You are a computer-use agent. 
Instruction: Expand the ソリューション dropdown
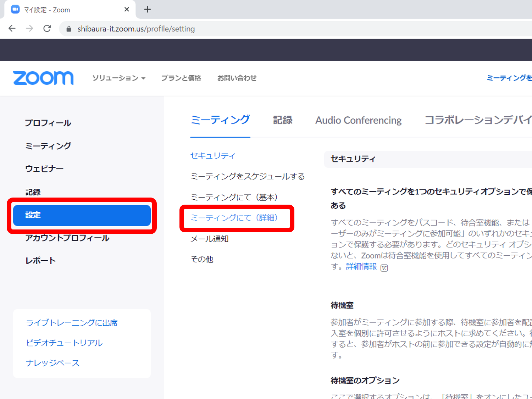click(x=119, y=78)
